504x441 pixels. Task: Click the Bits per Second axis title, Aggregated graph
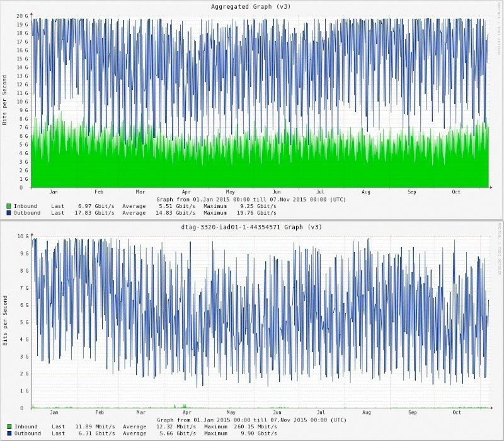4,100
